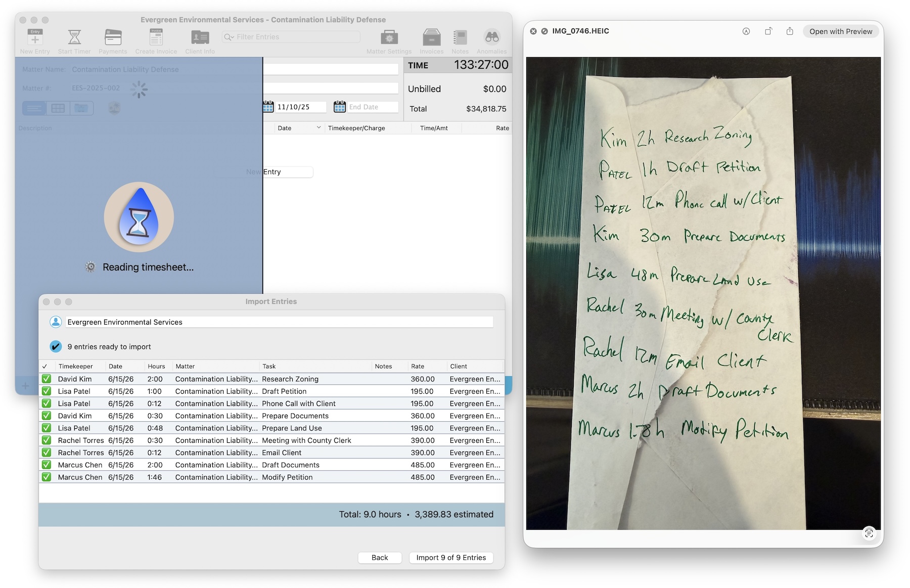This screenshot has height=588, width=910.
Task: Click the client avatar icon in Import Entries
Action: [x=56, y=322]
